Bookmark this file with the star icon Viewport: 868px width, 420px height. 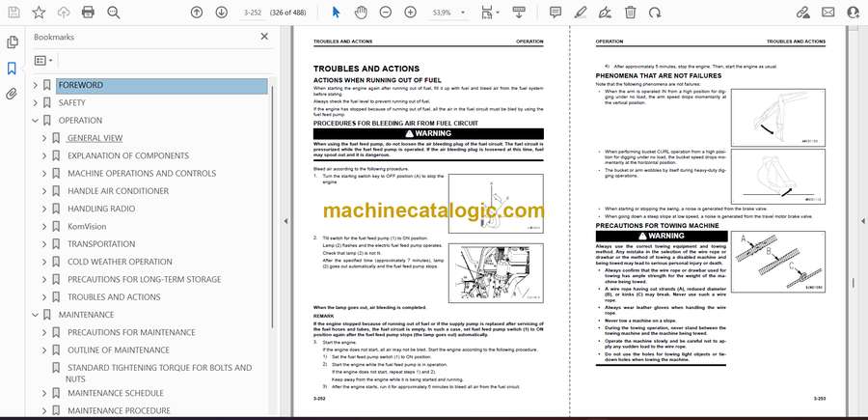[x=39, y=13]
